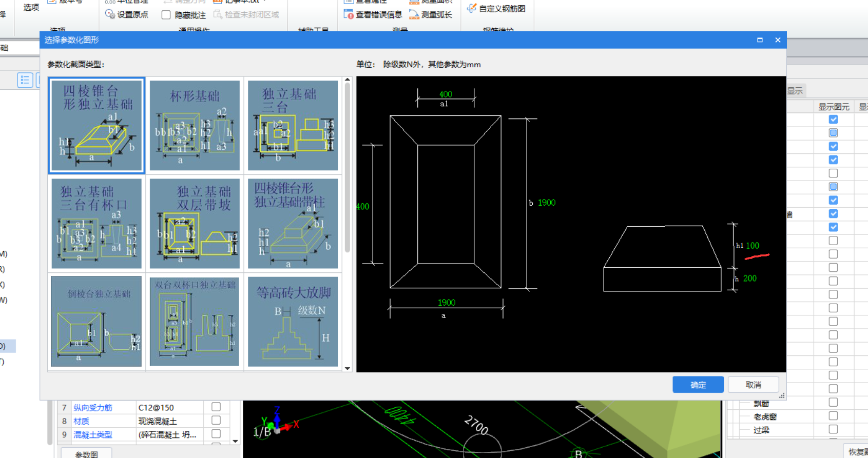This screenshot has height=458, width=868.
Task: Click the 设置原点 set-origin icon
Action: (x=110, y=14)
